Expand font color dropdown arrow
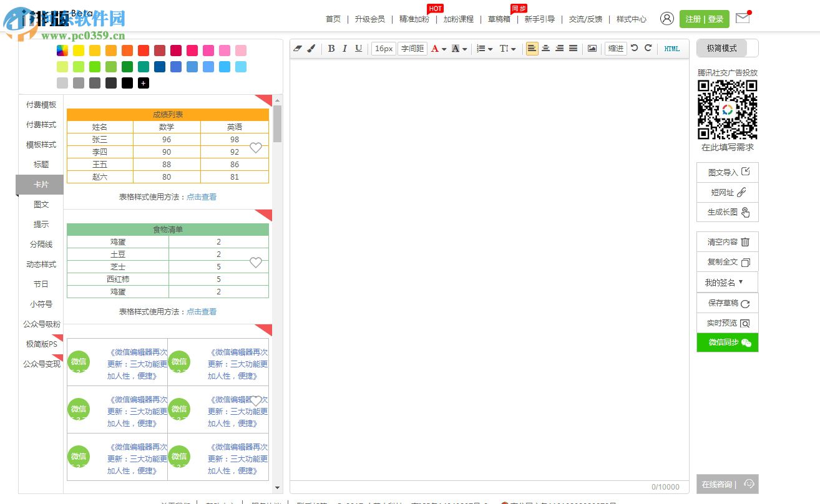Image resolution: width=820 pixels, height=504 pixels. 444,49
